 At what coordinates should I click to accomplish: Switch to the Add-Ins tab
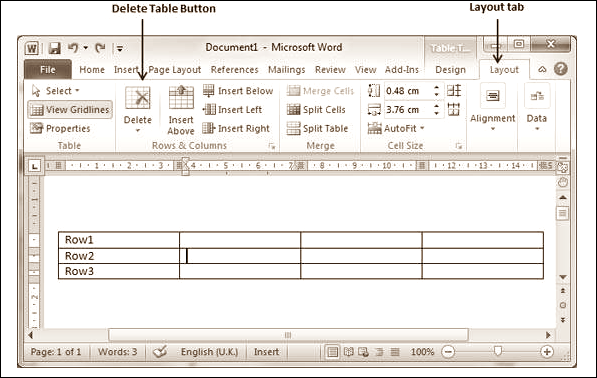click(402, 70)
